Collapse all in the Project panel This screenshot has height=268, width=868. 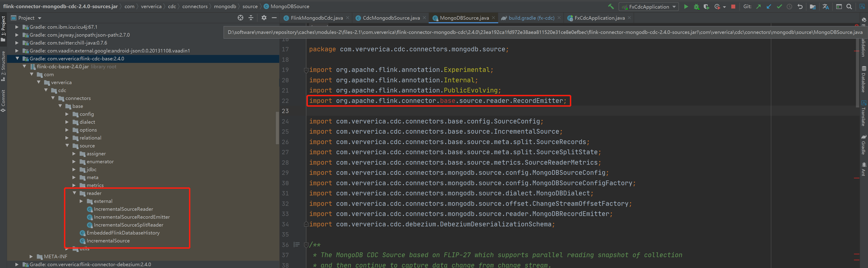point(251,18)
